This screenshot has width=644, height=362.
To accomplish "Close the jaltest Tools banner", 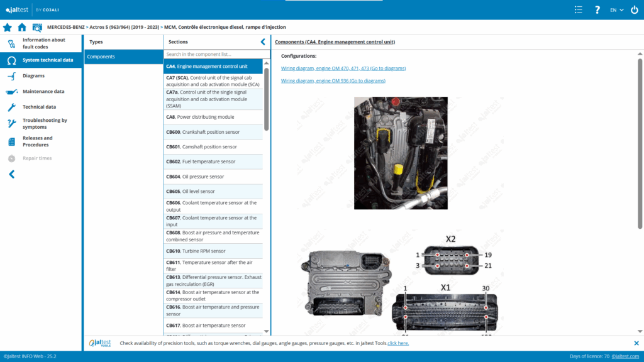I will click(636, 343).
